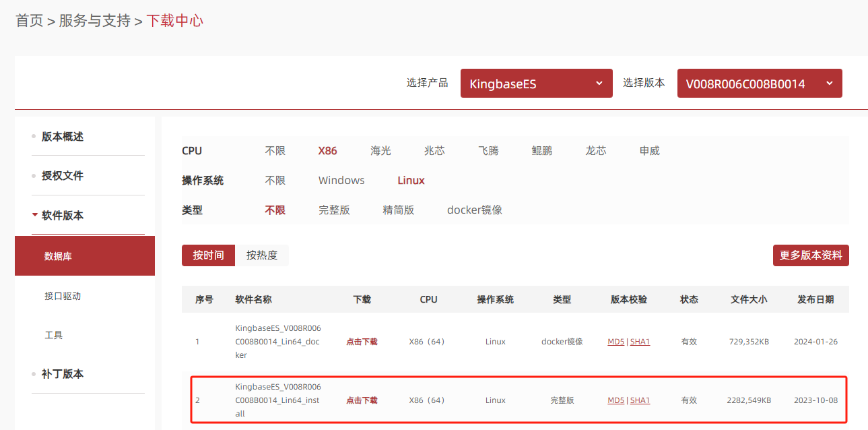Collapse the 软件版本 sidebar section
Screen dimensions: 868x430
point(62,216)
